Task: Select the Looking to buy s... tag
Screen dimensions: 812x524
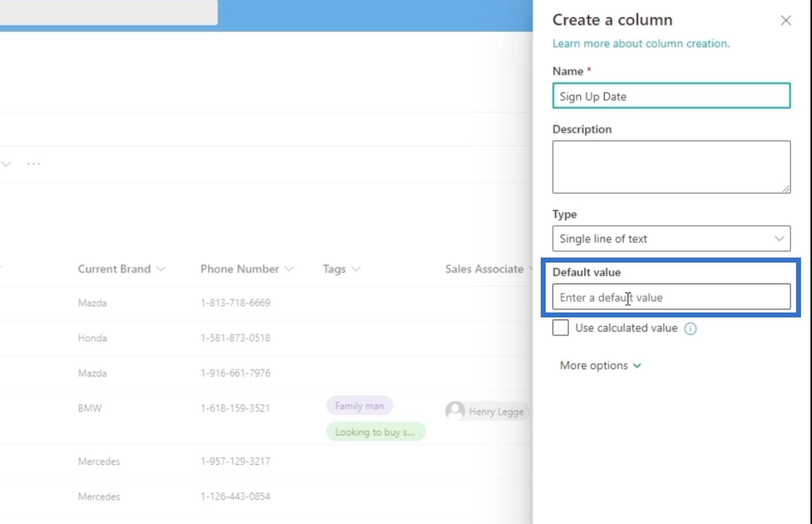Action: pyautogui.click(x=376, y=432)
